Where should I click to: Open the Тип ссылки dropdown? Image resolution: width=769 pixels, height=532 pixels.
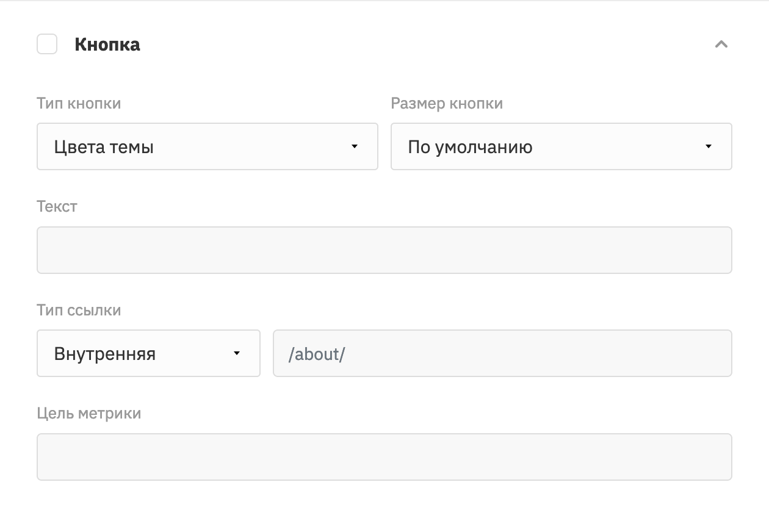click(148, 353)
